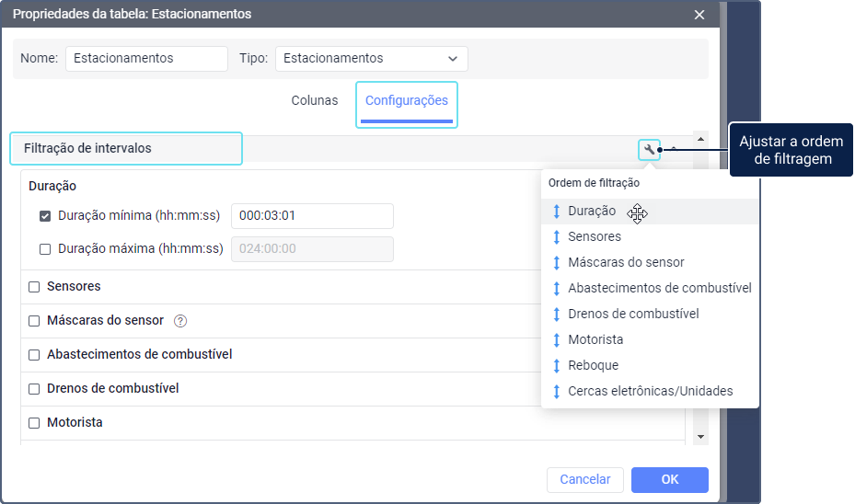The height and width of the screenshot is (504, 855).
Task: Select Máscaras do sensor in filter order list
Action: coord(626,262)
